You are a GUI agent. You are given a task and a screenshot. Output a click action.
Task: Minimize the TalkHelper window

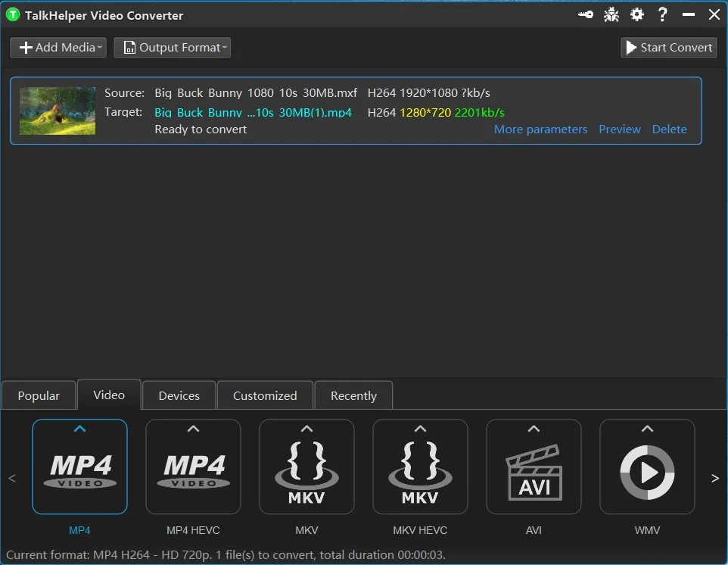689,15
